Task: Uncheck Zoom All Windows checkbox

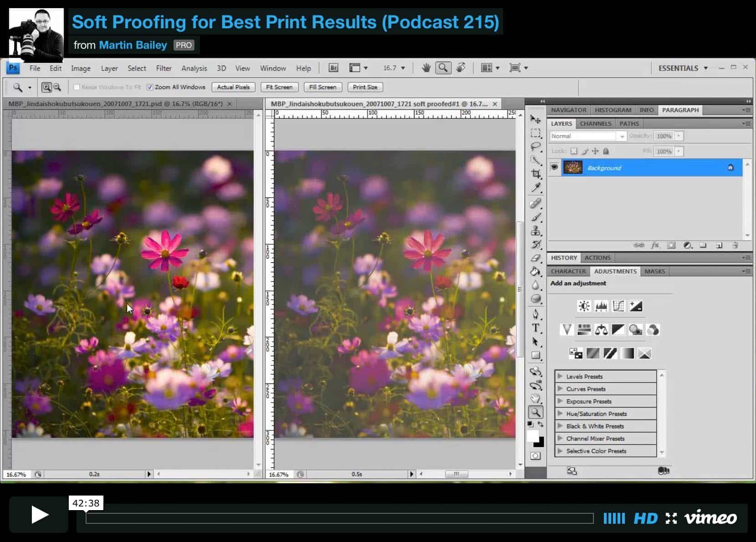Action: [x=150, y=87]
